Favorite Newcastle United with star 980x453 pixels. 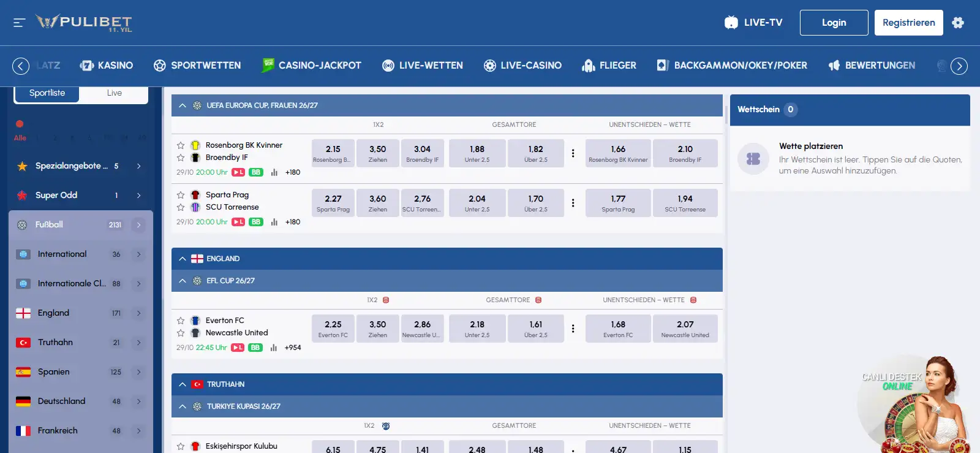(x=181, y=333)
